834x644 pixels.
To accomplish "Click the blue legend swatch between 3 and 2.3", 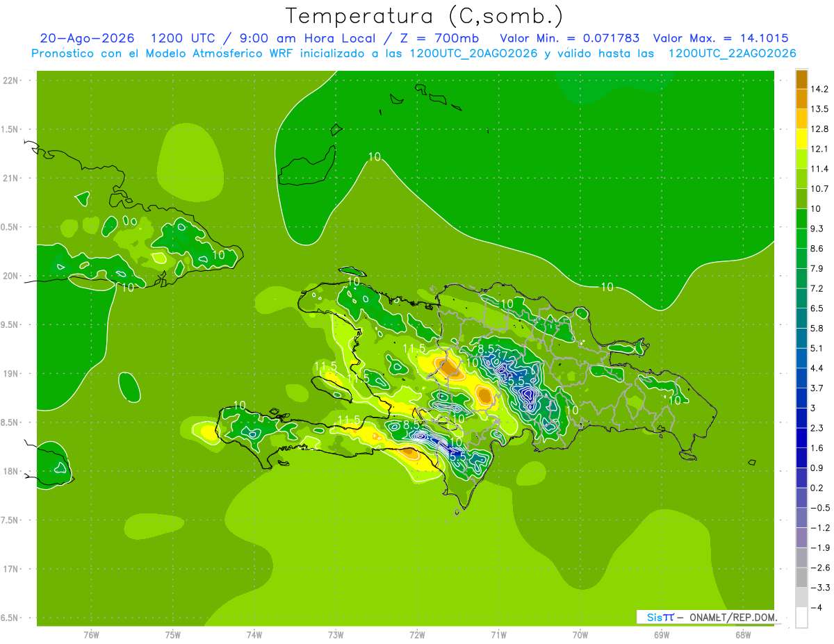I will pos(801,418).
